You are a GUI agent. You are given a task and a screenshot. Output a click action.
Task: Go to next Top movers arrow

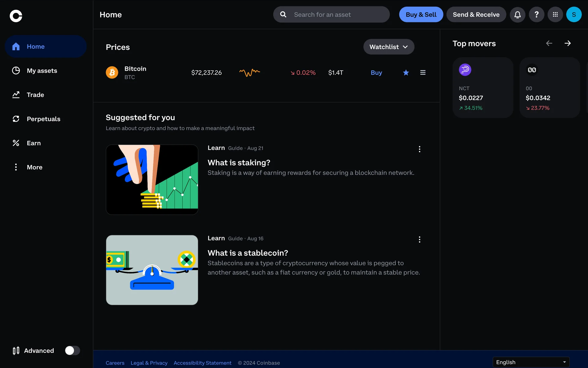tap(567, 43)
